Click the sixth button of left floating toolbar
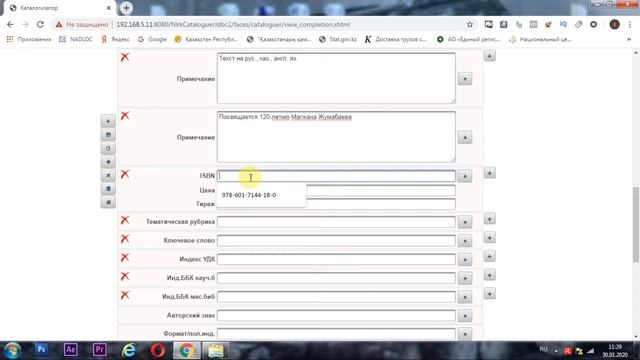This screenshot has width=640, height=360. [108, 189]
